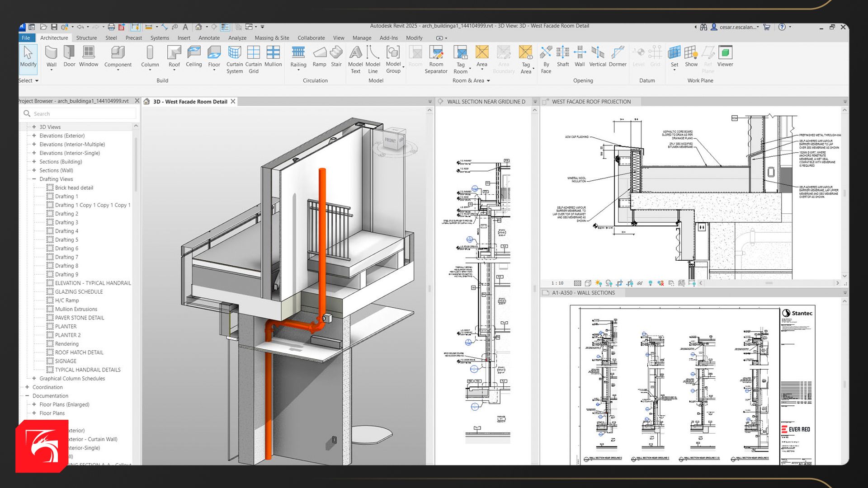Expand Sections (Building) in Project Browser
Image resolution: width=868 pixels, height=488 pixels.
(x=34, y=162)
